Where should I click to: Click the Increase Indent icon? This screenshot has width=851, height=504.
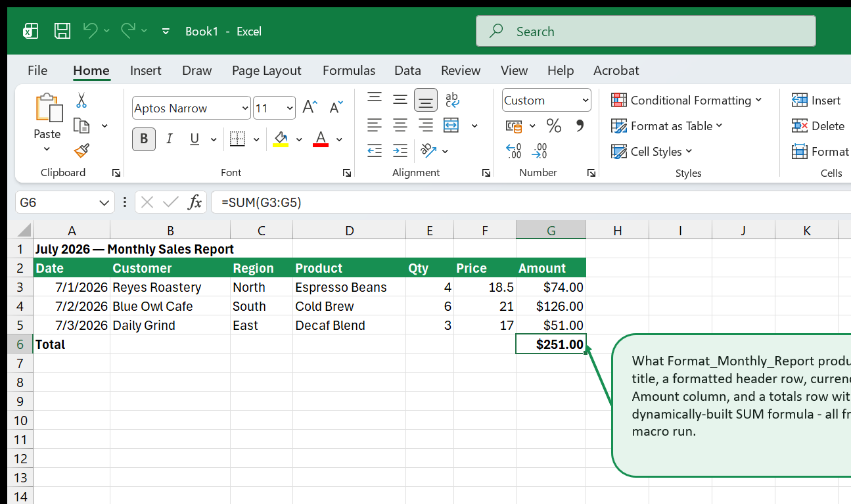point(400,151)
